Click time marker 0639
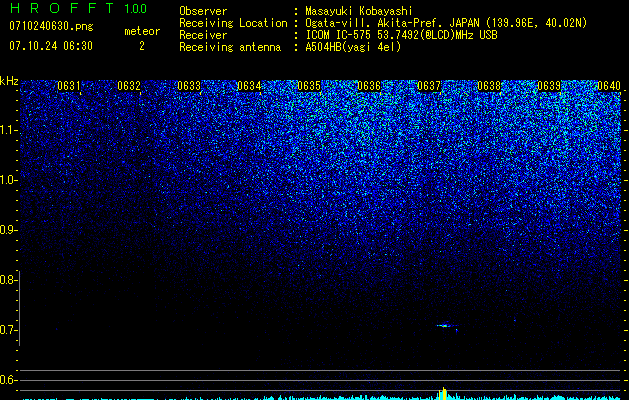The height and width of the screenshot is (400, 629). [549, 86]
